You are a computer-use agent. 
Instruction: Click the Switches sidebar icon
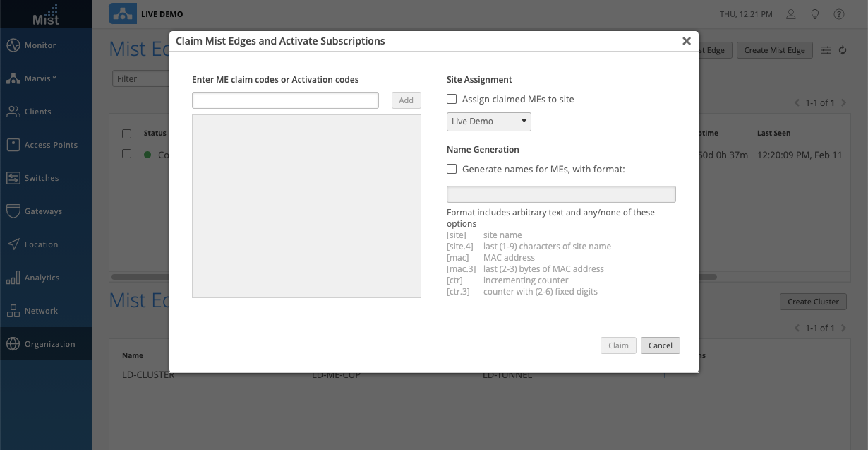pos(13,178)
